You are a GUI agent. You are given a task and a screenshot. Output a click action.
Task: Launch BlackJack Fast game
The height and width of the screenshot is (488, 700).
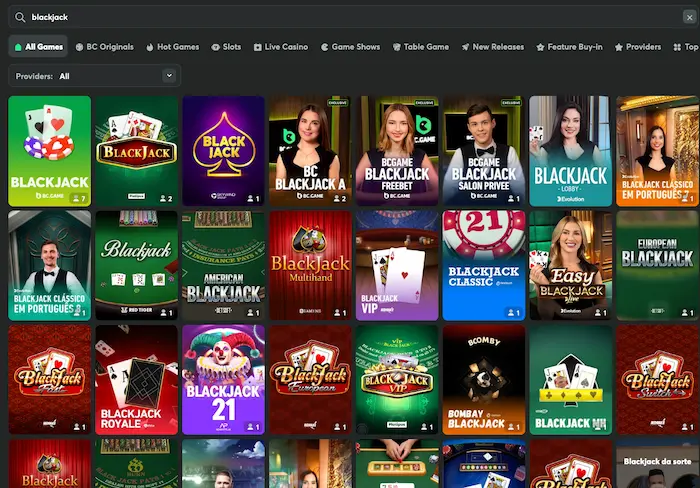(50, 380)
